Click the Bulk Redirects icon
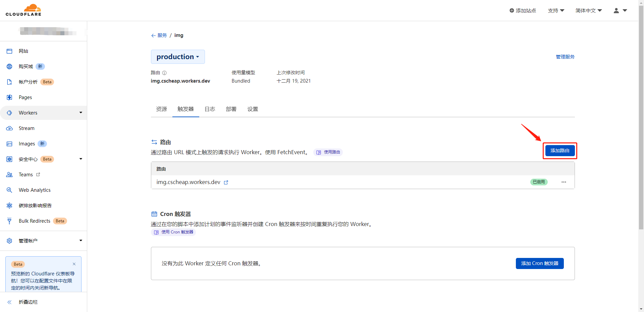Viewport: 644px width, 312px height. pyautogui.click(x=9, y=221)
